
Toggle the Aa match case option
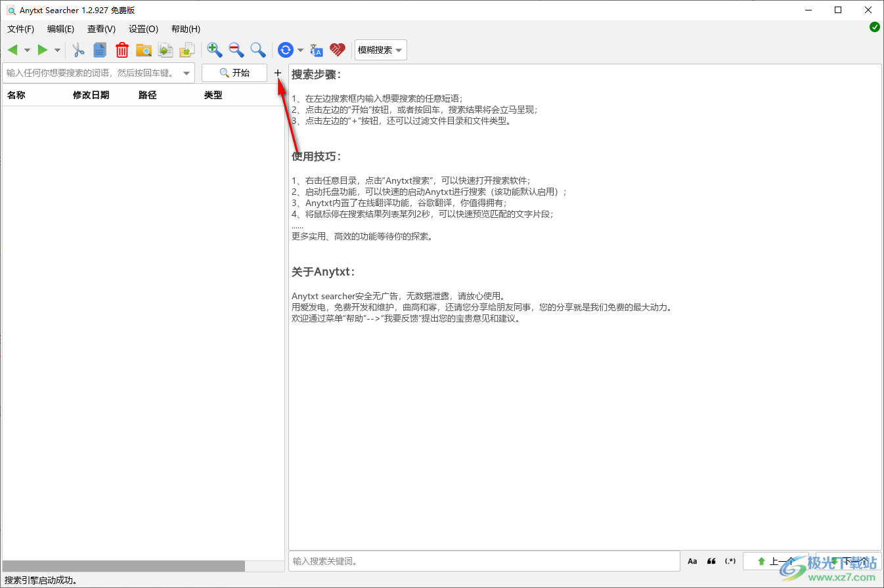pos(692,561)
